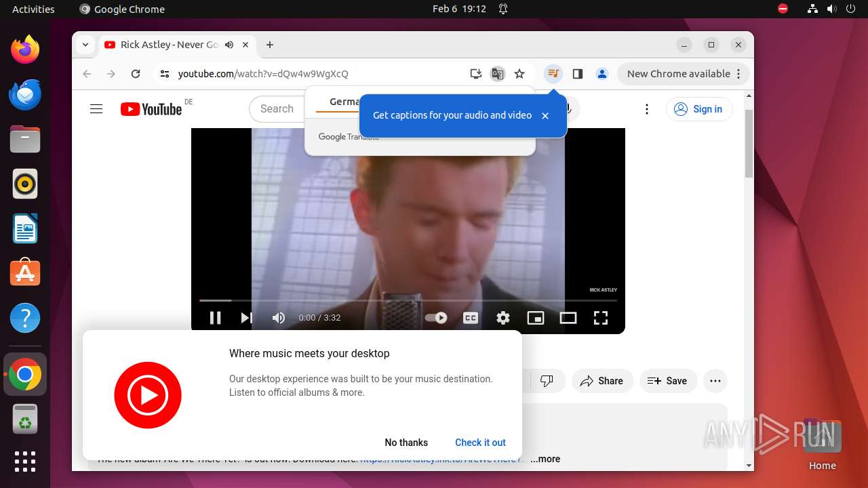
Task: Click the address bar URL
Action: coord(263,74)
